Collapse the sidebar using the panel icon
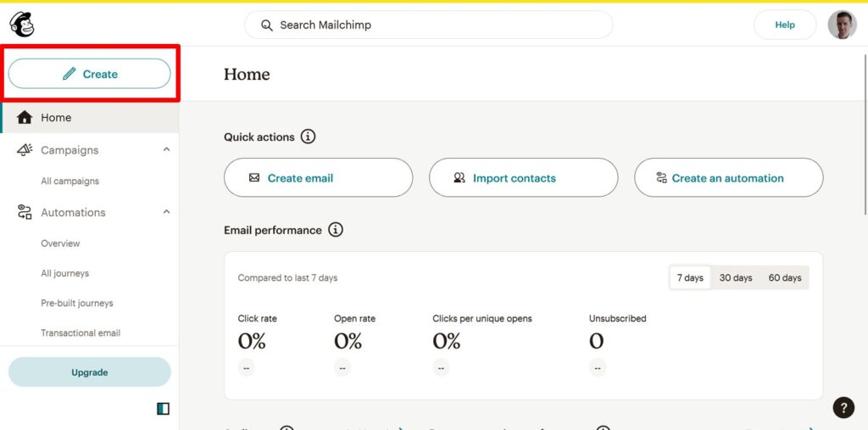 [x=163, y=409]
